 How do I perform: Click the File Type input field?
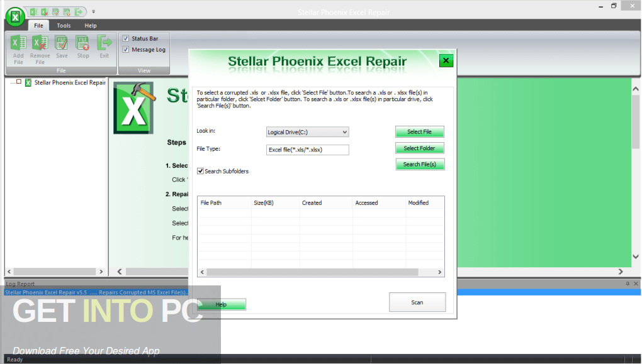308,150
